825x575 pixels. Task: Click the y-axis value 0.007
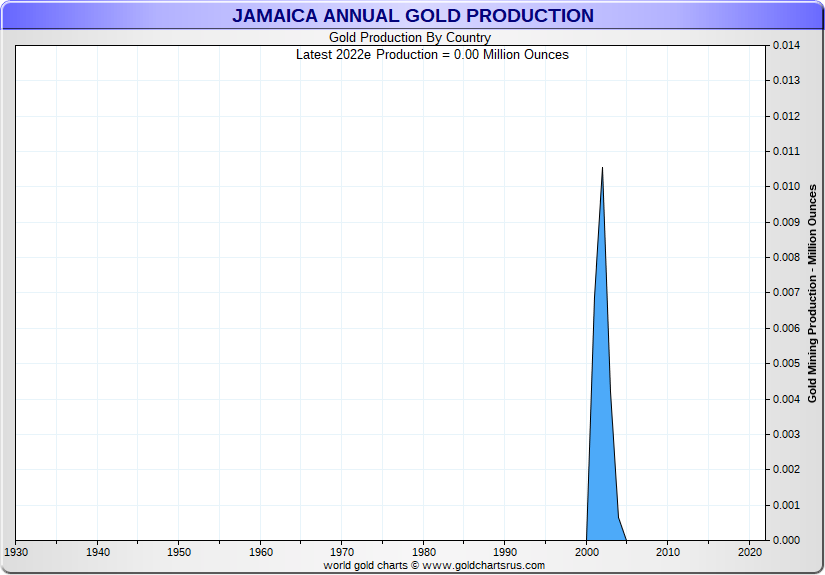click(x=786, y=292)
